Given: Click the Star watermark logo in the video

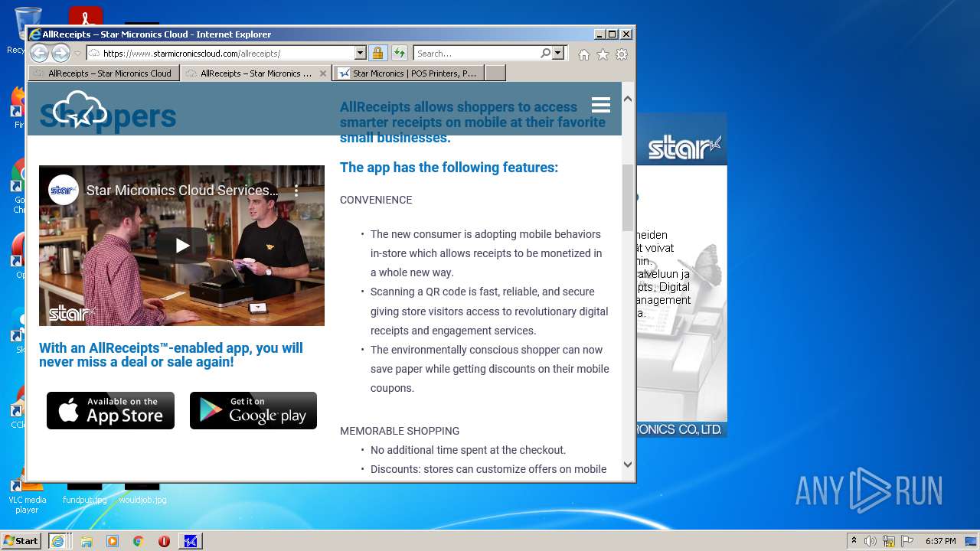Looking at the screenshot, I should [70, 313].
